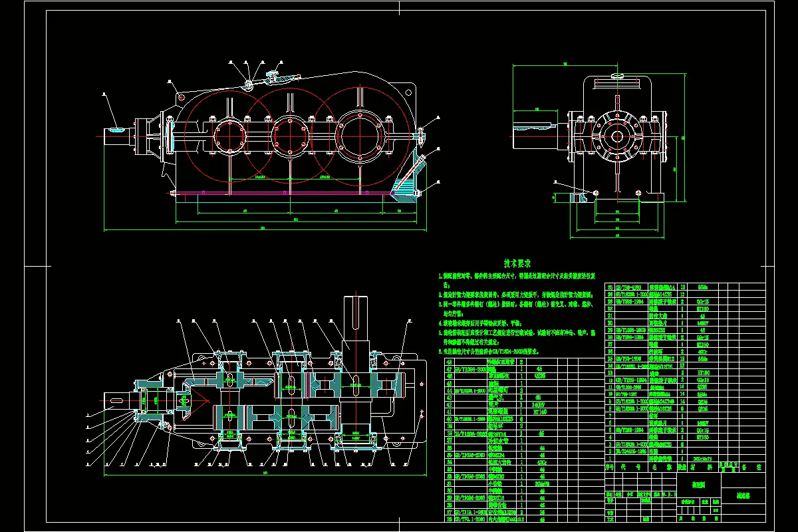The image size is (798, 532).
Task: Select the 装配图 cell in title block
Action: (700, 485)
